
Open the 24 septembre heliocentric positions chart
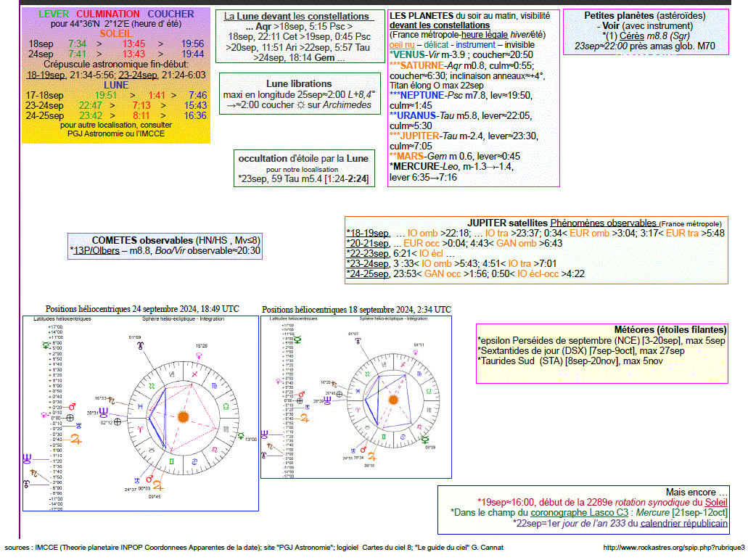[141, 413]
